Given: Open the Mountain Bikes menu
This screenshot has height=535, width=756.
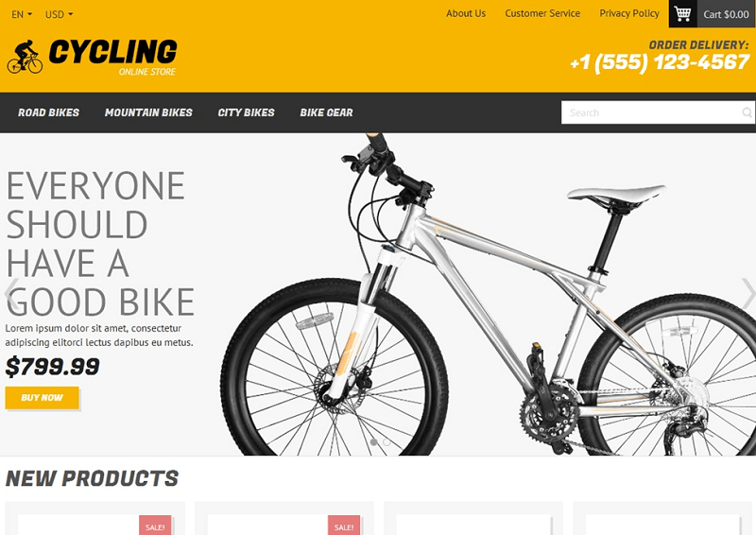Looking at the screenshot, I should (x=148, y=112).
